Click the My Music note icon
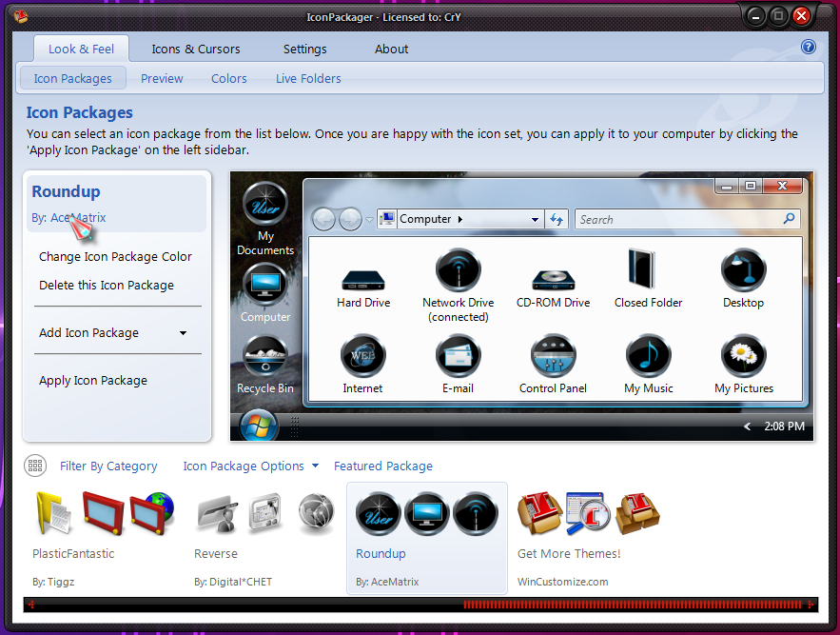This screenshot has height=635, width=840. (648, 355)
